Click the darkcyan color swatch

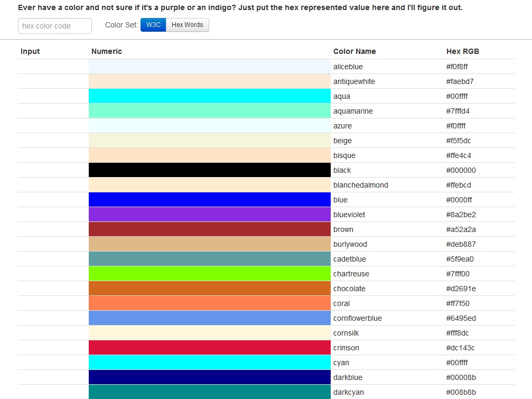pyautogui.click(x=209, y=392)
